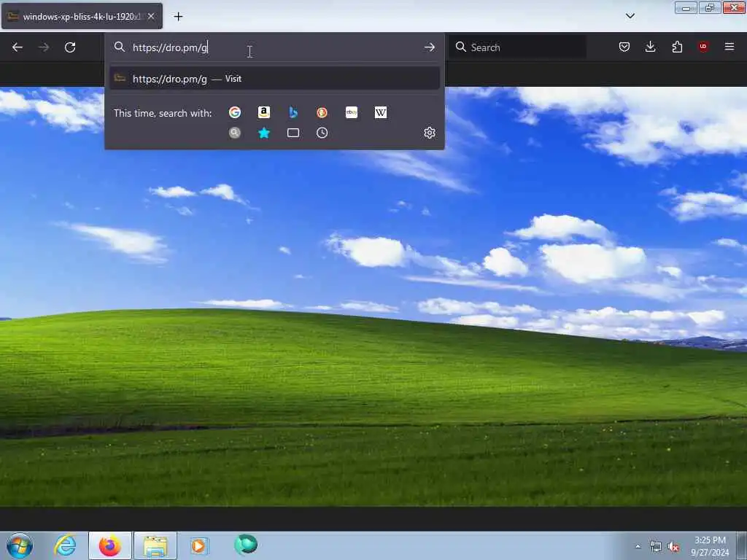
Task: Expand the list all tabs chevron
Action: 630,16
